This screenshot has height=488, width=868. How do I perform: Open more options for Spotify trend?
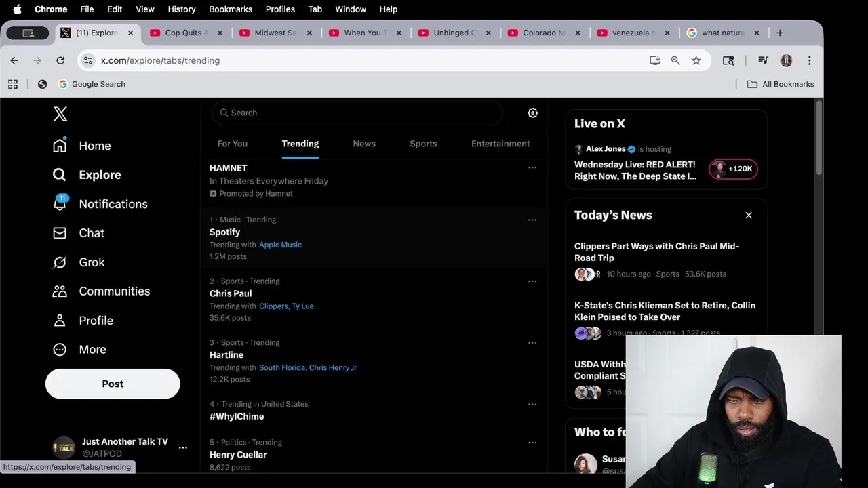tap(532, 220)
